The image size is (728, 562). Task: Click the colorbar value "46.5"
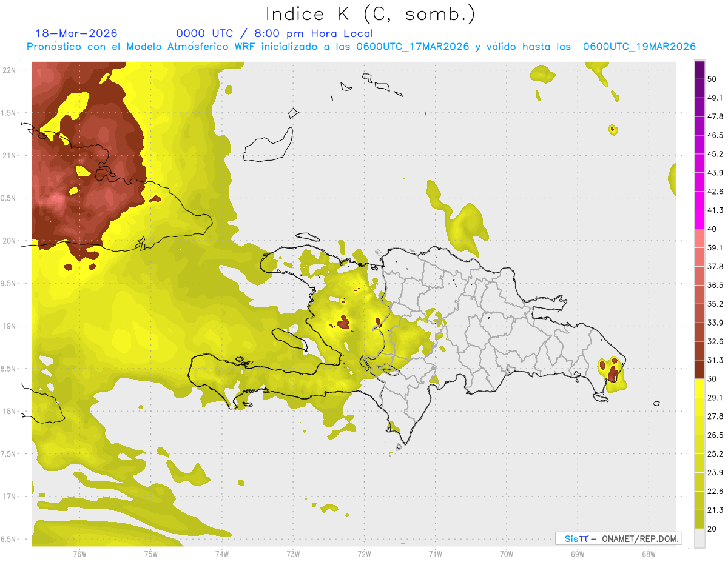[x=716, y=135]
